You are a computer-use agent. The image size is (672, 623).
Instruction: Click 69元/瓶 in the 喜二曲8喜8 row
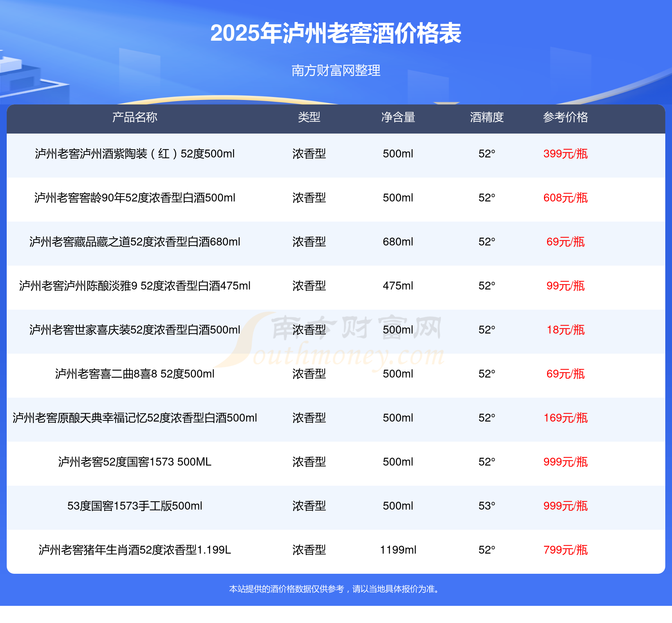pyautogui.click(x=566, y=374)
